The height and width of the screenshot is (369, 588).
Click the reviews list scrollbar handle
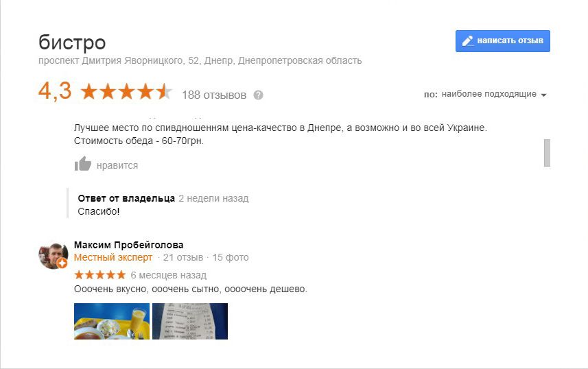pos(547,153)
